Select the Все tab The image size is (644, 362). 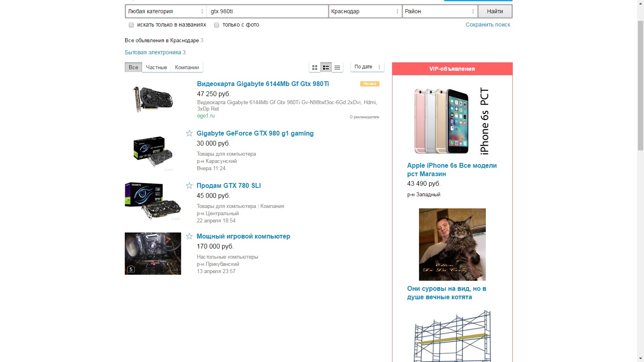(133, 67)
